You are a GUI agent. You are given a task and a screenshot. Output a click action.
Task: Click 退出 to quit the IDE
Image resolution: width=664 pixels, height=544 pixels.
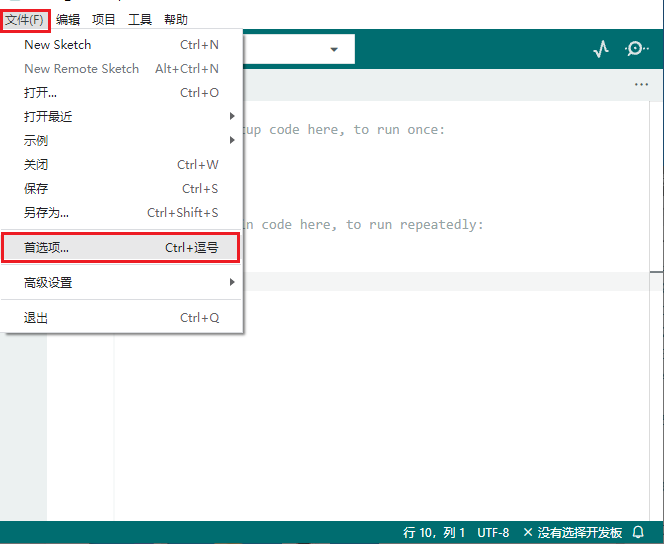(122, 318)
